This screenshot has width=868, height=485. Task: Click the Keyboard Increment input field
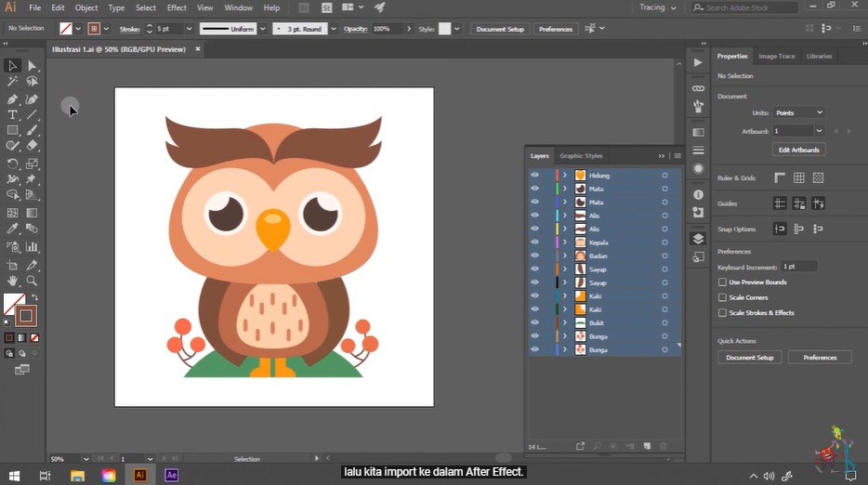pyautogui.click(x=798, y=267)
